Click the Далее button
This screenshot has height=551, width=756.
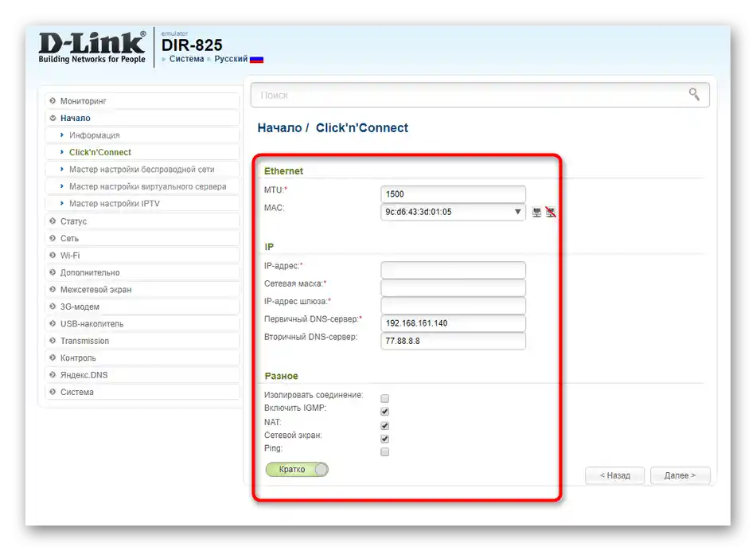click(680, 475)
